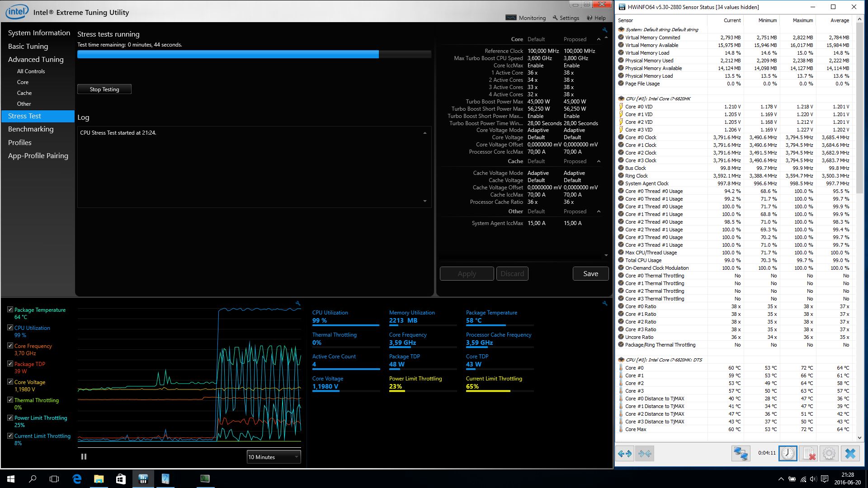Click HWiNFO logging sheet with red X icon
The width and height of the screenshot is (868, 488).
pyautogui.click(x=808, y=453)
